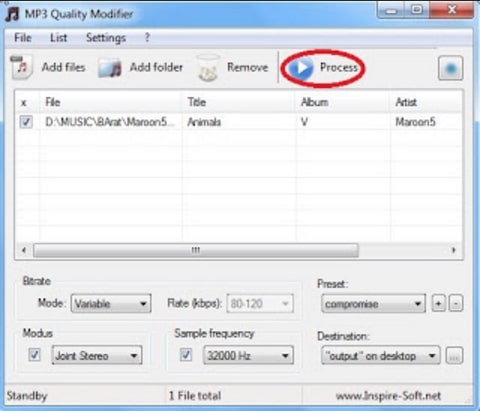480x411 pixels.
Task: Maximize the MP3 Quality Modifier window
Action: coord(417,10)
